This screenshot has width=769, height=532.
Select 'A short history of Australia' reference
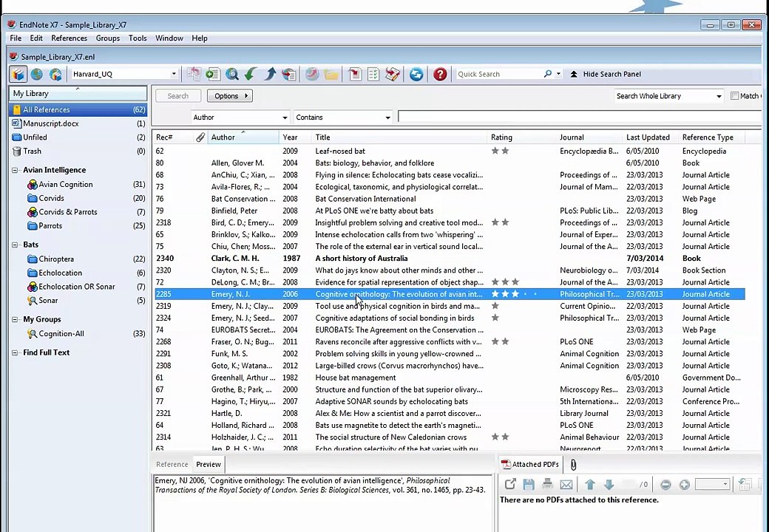pos(362,259)
